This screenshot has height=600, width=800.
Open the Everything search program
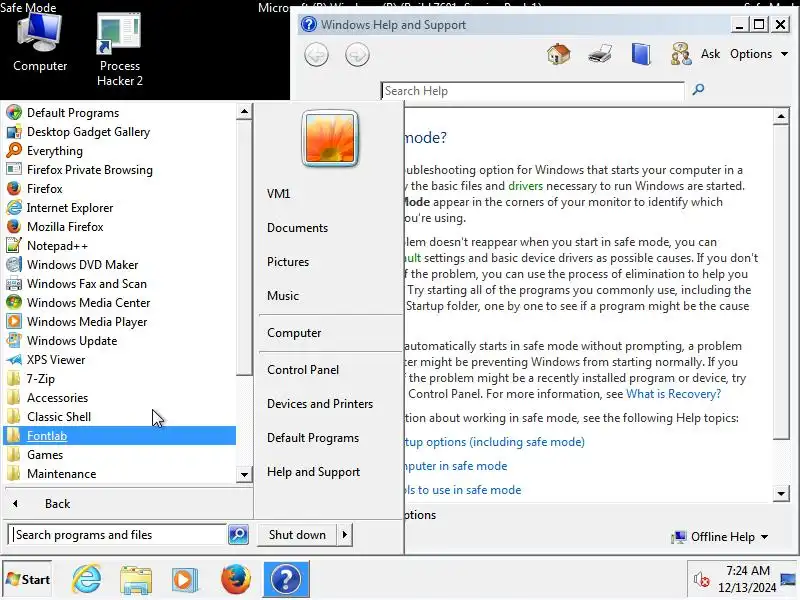click(x=120, y=151)
